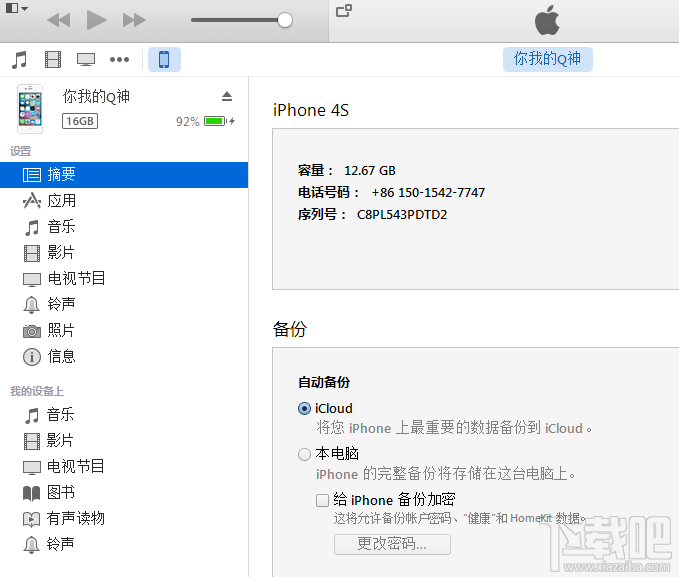Click the volume slider knob
The height and width of the screenshot is (577, 679).
click(285, 20)
